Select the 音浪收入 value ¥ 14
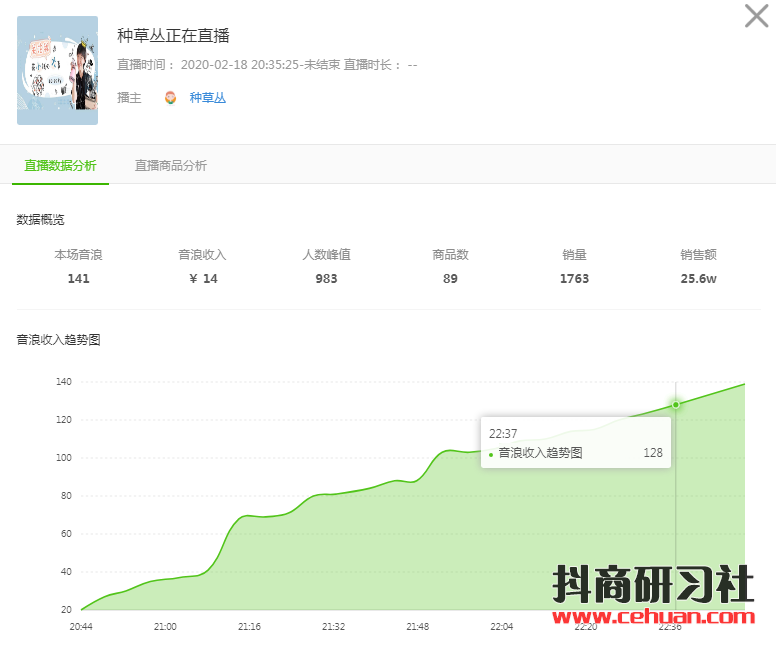 203,279
